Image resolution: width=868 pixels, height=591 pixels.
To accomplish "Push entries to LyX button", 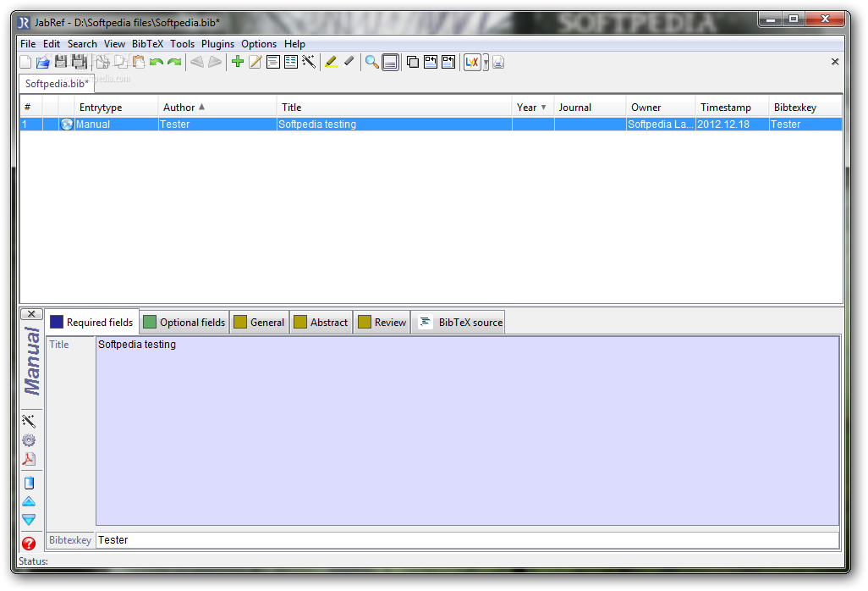I will click(472, 62).
